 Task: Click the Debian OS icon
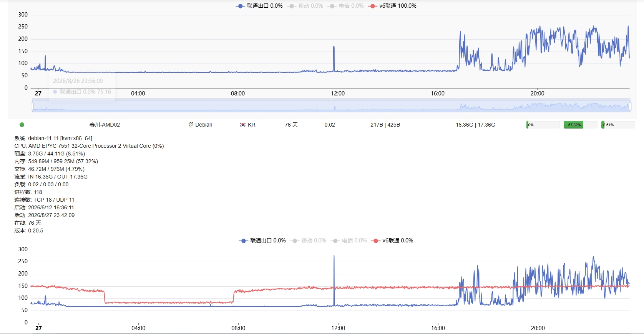click(191, 125)
